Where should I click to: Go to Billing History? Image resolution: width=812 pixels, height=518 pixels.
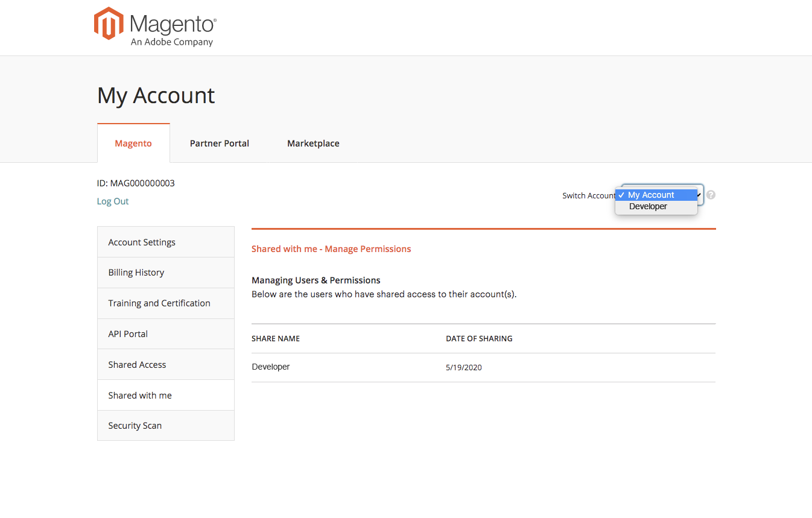pyautogui.click(x=166, y=273)
